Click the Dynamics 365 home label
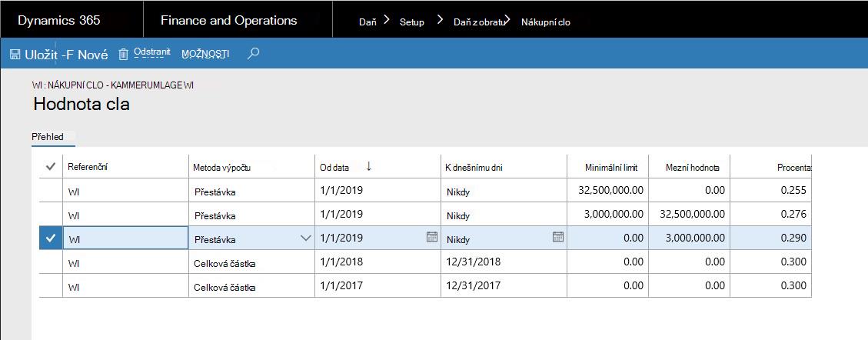Image resolution: width=868 pixels, height=340 pixels. pyautogui.click(x=59, y=21)
